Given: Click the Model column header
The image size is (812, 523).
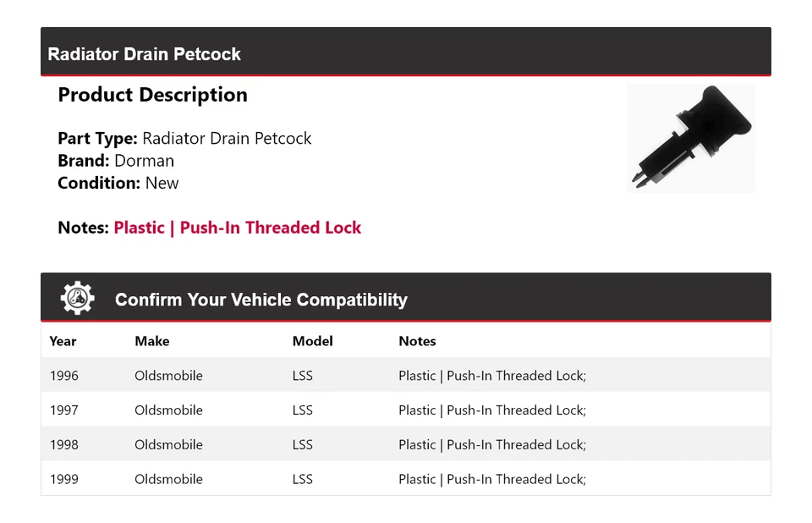Looking at the screenshot, I should pyautogui.click(x=312, y=341).
